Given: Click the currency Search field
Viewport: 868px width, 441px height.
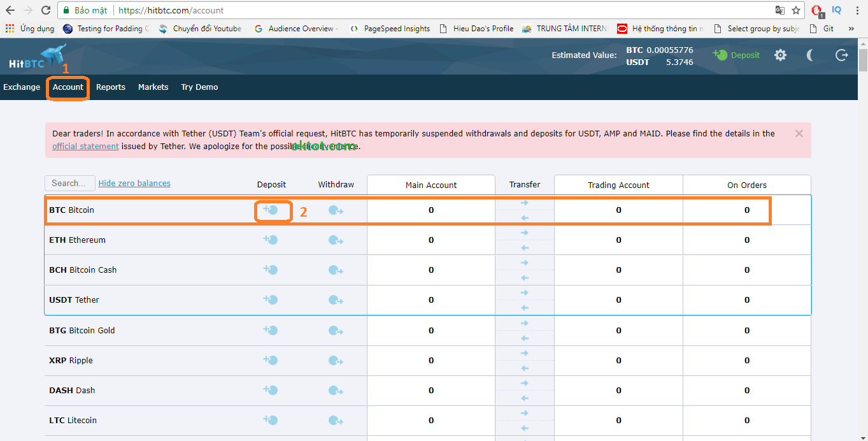Looking at the screenshot, I should point(69,184).
